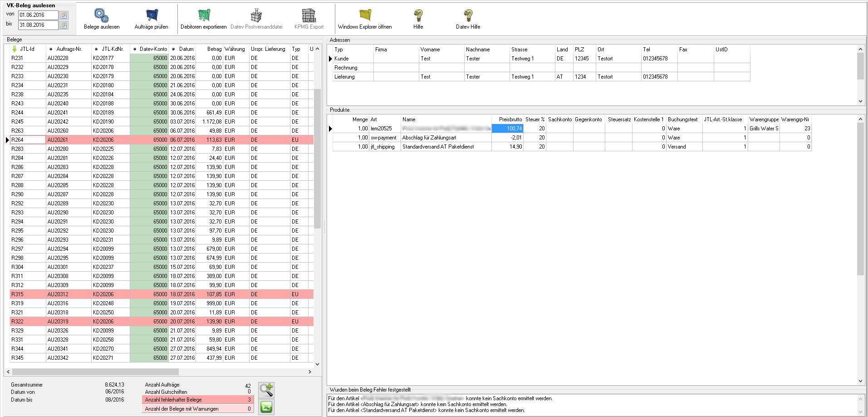This screenshot has height=417, width=868.
Task: Click the green Excel export icon
Action: click(x=266, y=407)
